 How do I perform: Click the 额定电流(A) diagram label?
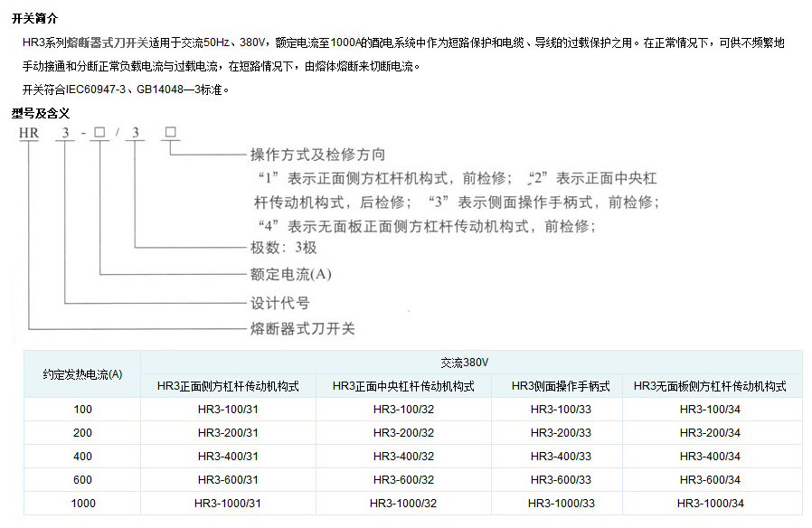[x=290, y=274]
